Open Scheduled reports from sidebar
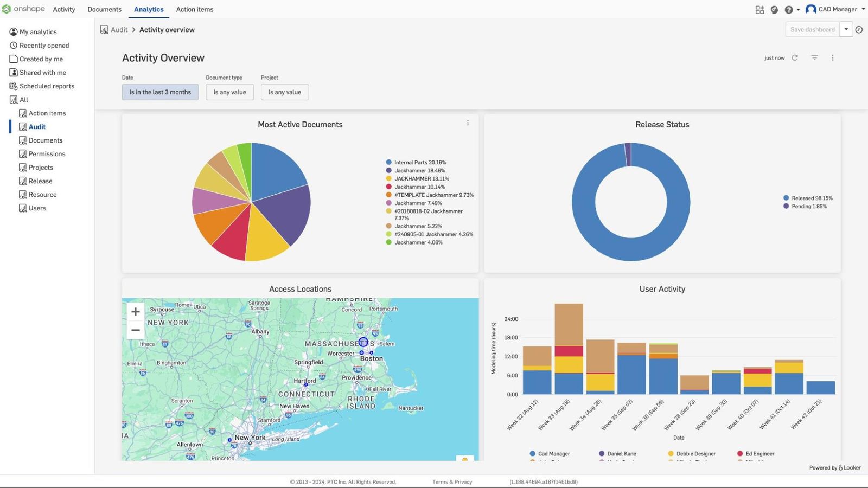 click(47, 86)
